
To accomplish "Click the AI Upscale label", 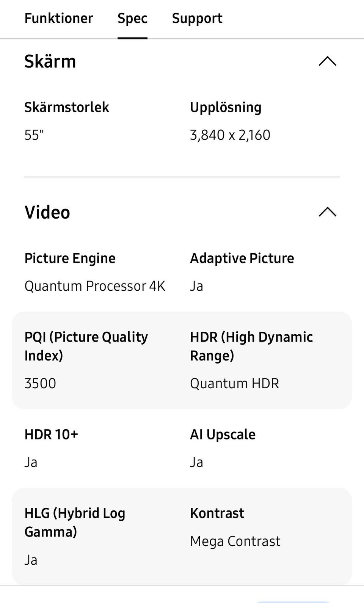I will [223, 435].
